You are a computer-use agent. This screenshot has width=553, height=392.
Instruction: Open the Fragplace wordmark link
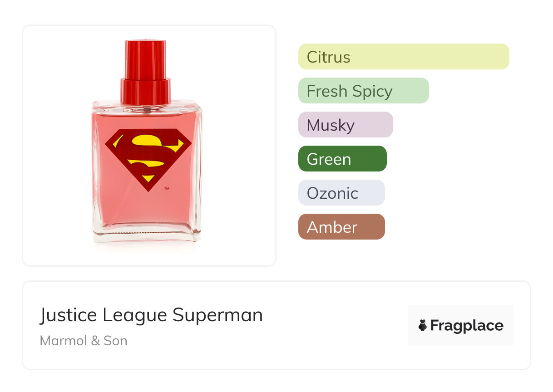click(x=467, y=325)
